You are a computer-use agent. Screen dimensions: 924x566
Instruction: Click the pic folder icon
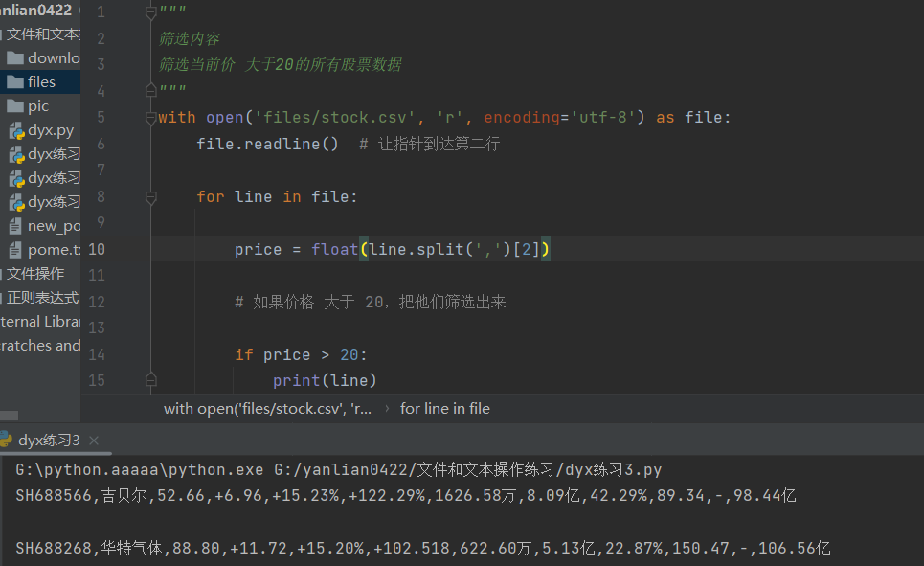pyautogui.click(x=15, y=106)
